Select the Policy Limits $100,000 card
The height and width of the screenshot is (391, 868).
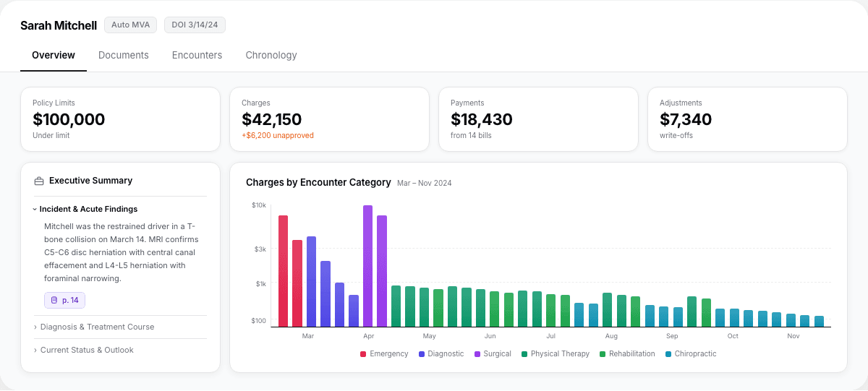click(x=120, y=119)
